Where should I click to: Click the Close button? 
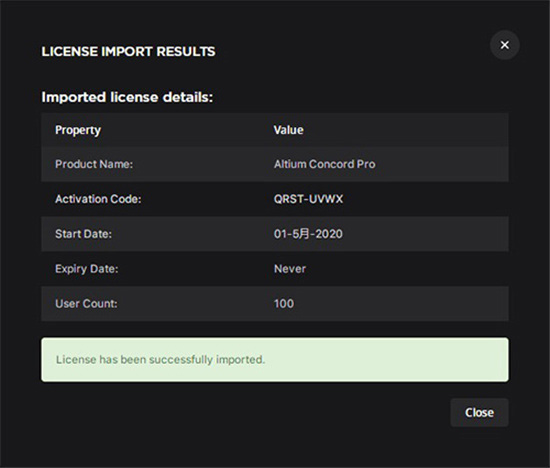(479, 412)
